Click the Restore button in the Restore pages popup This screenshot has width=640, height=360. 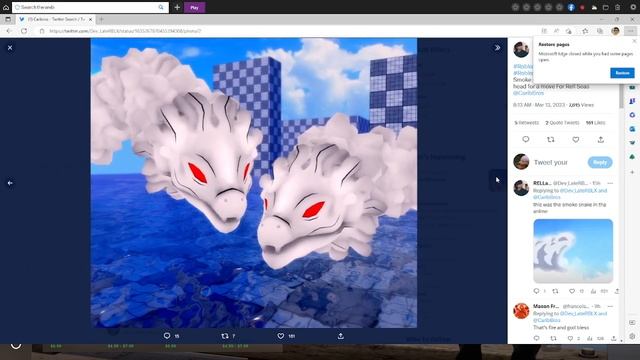[x=622, y=73]
